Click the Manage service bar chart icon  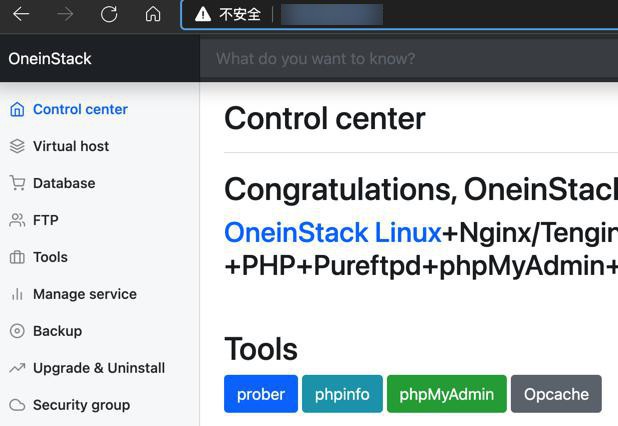[17, 295]
